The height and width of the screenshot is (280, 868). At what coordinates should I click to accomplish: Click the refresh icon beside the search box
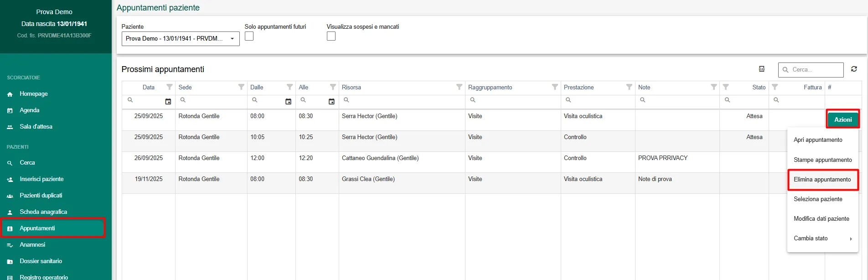pos(854,69)
